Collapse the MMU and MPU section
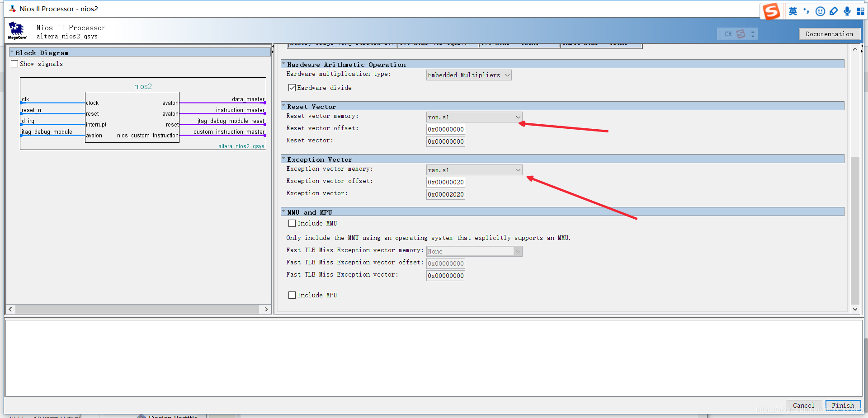This screenshot has width=868, height=418. (283, 212)
